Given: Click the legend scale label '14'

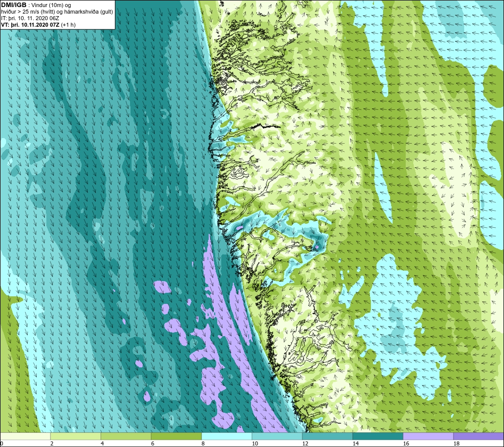Looking at the screenshot, I should click(355, 444).
